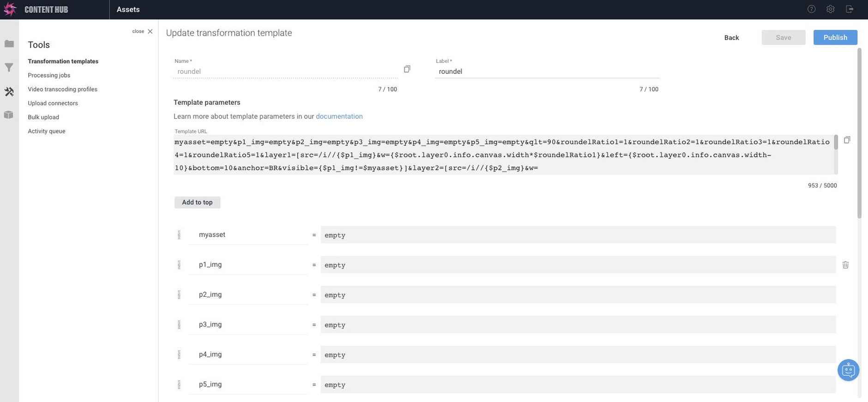Click the Publish button
Image resolution: width=868 pixels, height=402 pixels.
(x=835, y=37)
